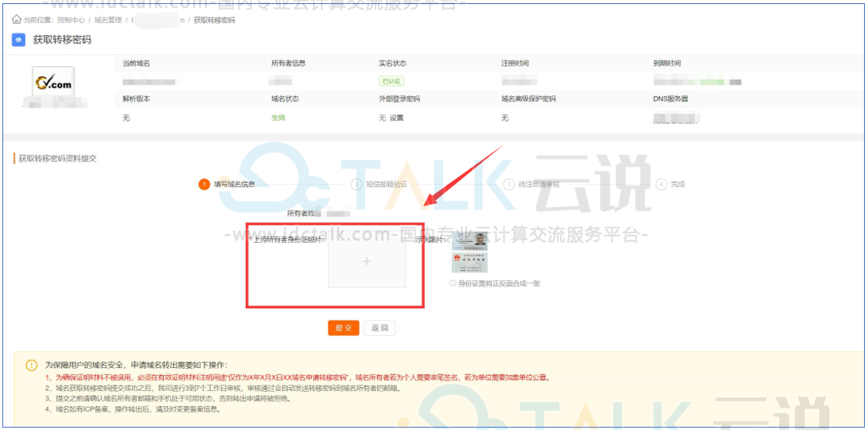This screenshot has height=430, width=868.
Task: Click the blue icon beside 获取转移密码 title
Action: 18,41
